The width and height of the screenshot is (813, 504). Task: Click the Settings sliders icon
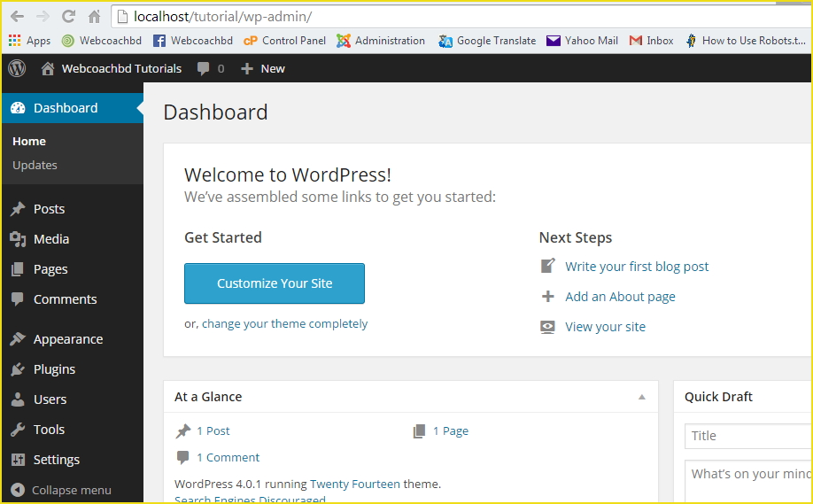tap(18, 460)
